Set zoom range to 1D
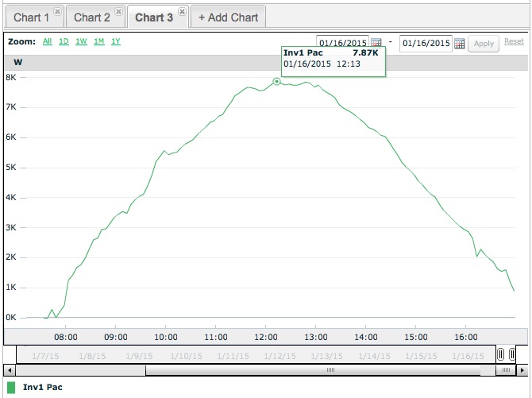 pos(64,41)
